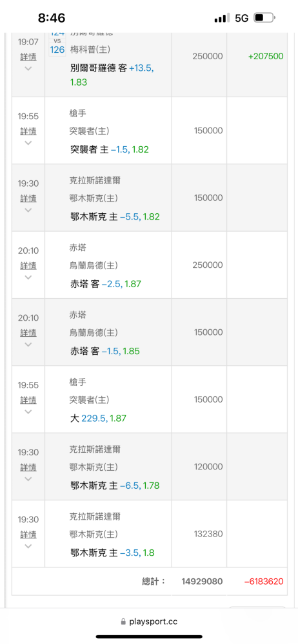Open 詳情 for 鄂木斯克 主 -5.5 bet
This screenshot has width=298, height=644.
[x=28, y=198]
